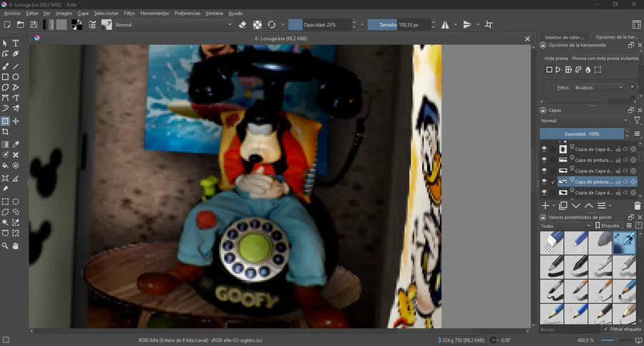This screenshot has width=644, height=346.
Task: Open the Filtro menu
Action: point(129,13)
